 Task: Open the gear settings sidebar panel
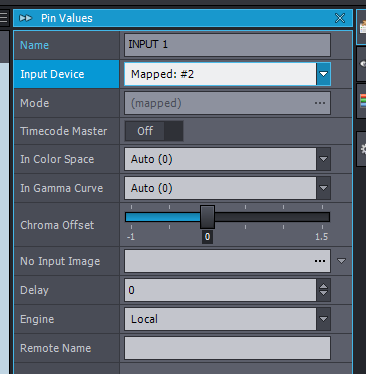(362, 149)
